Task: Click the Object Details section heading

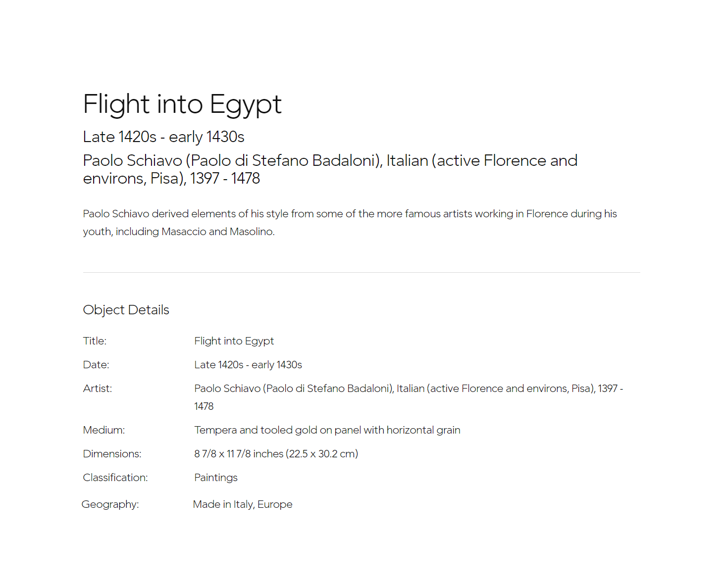Action: [x=126, y=310]
